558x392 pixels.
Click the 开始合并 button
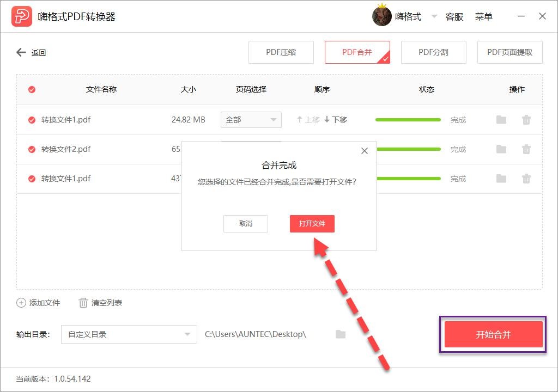click(494, 334)
